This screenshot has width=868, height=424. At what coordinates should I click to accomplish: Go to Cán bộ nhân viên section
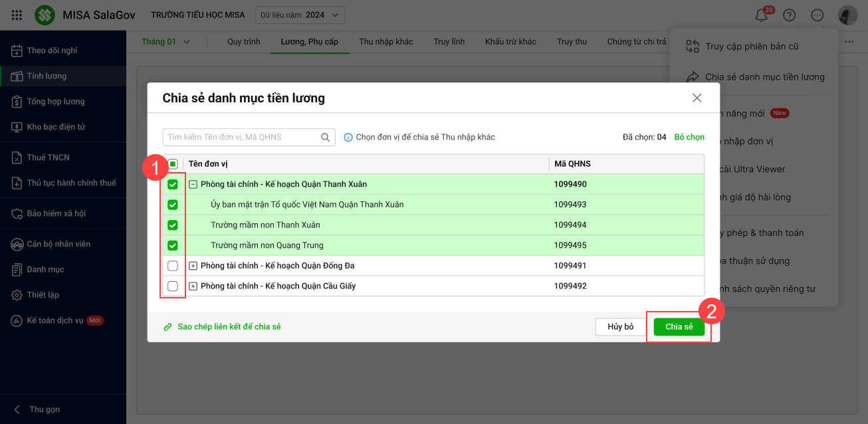(58, 244)
